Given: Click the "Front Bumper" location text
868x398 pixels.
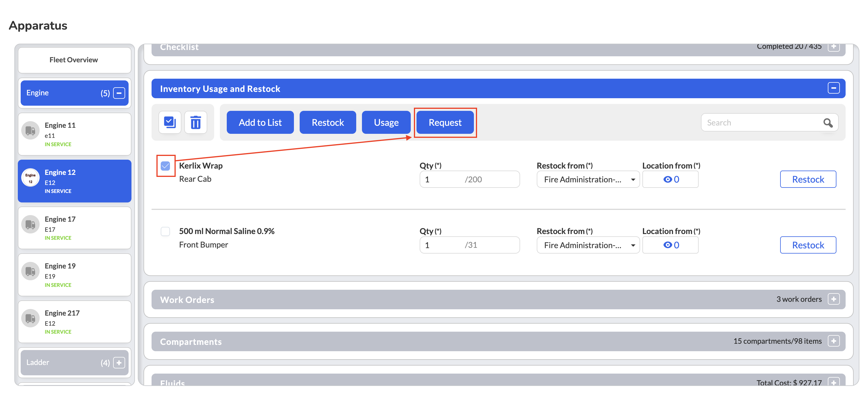Looking at the screenshot, I should [204, 245].
